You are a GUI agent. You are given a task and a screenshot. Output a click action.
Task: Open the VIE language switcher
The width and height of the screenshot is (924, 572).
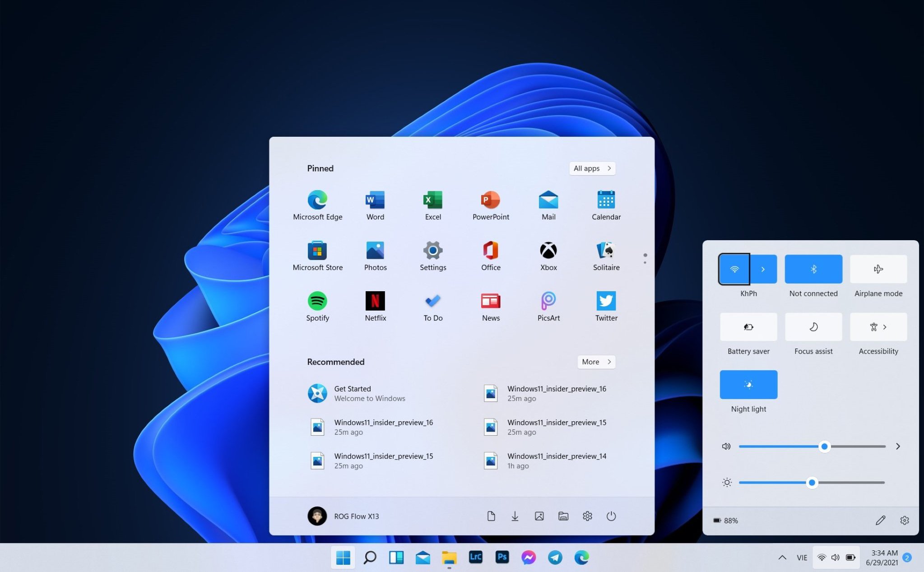coord(801,557)
